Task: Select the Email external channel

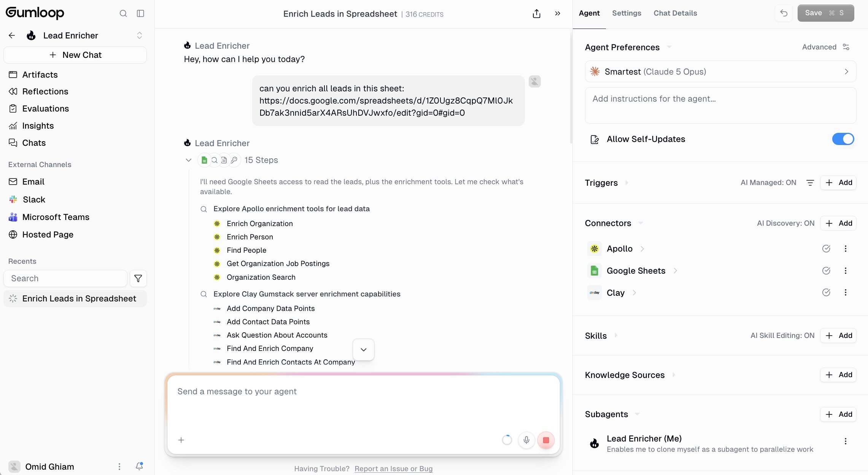Action: [x=33, y=182]
